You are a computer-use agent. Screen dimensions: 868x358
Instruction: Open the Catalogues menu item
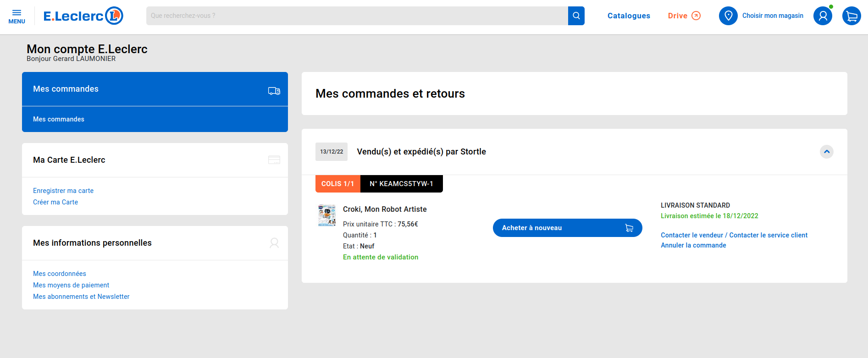pyautogui.click(x=629, y=16)
